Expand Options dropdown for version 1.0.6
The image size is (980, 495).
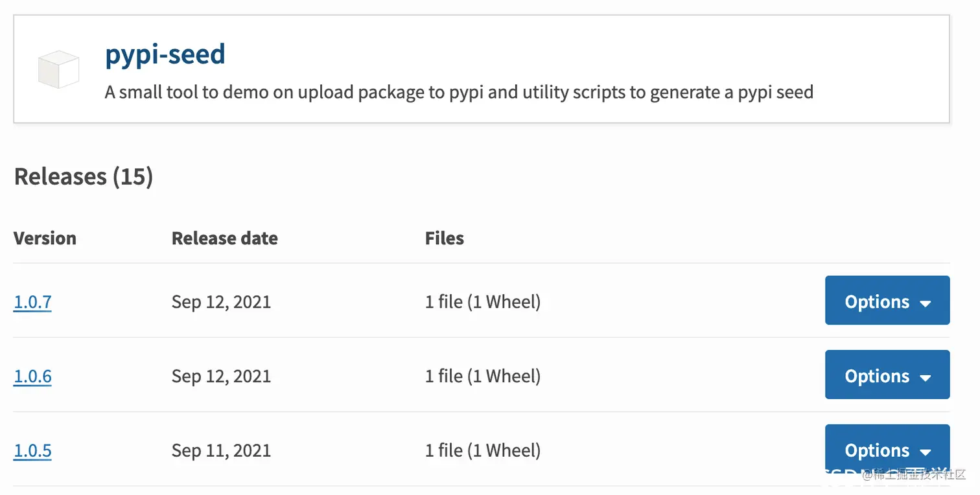pyautogui.click(x=887, y=375)
